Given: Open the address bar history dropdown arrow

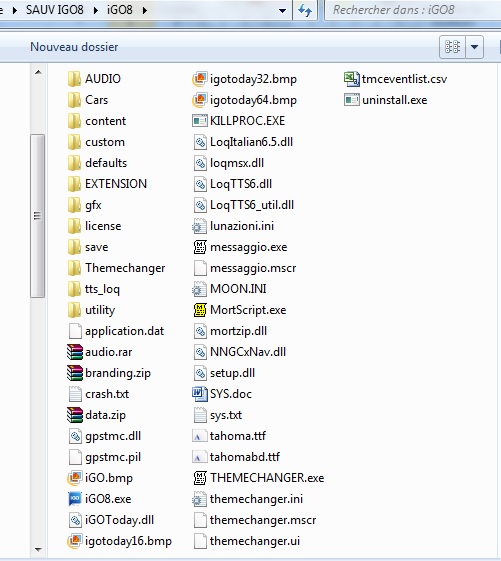Looking at the screenshot, I should point(282,10).
